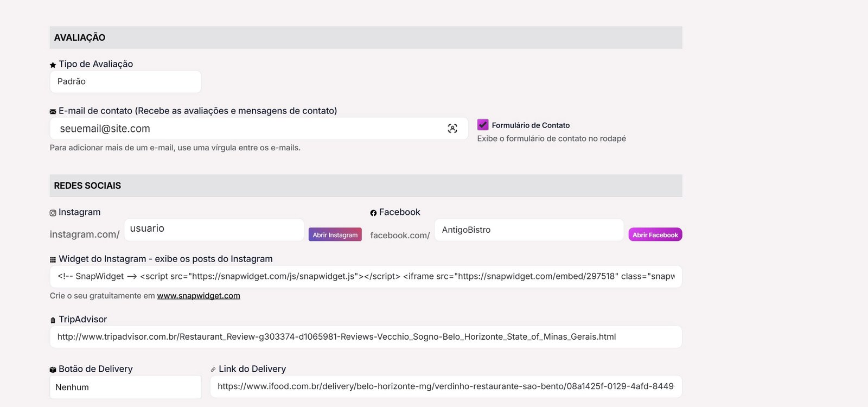Click the Abrir Facebook button

tap(655, 234)
